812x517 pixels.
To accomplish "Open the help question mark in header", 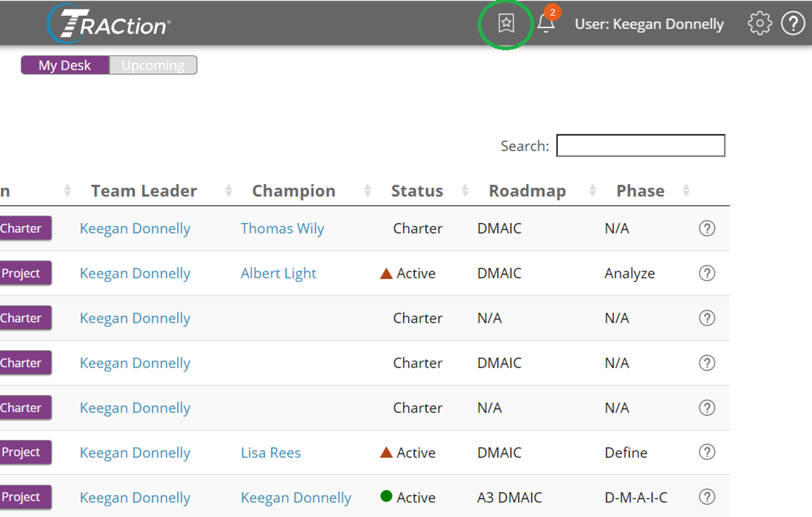I will [793, 23].
